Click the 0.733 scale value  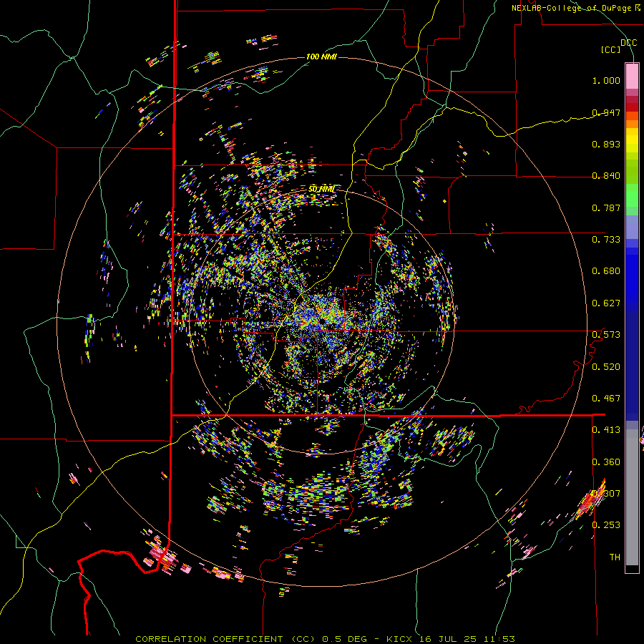click(606, 240)
